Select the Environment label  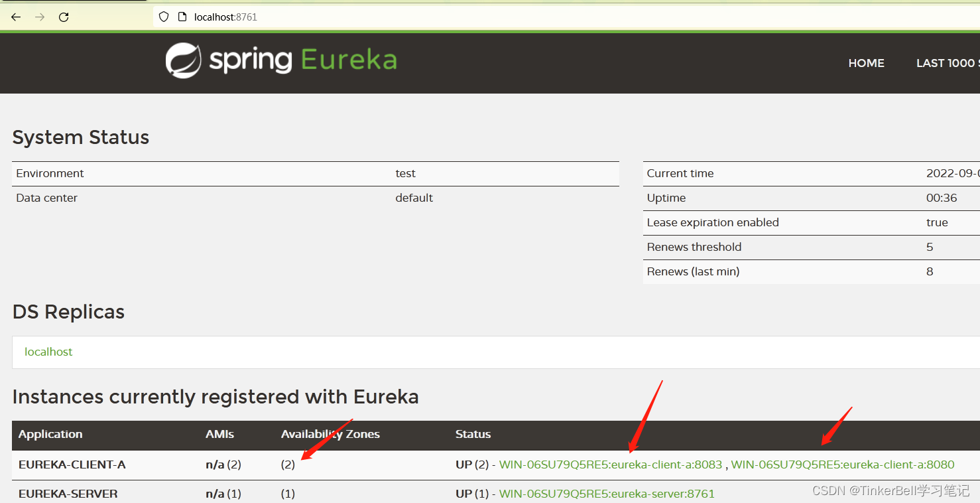coord(50,173)
